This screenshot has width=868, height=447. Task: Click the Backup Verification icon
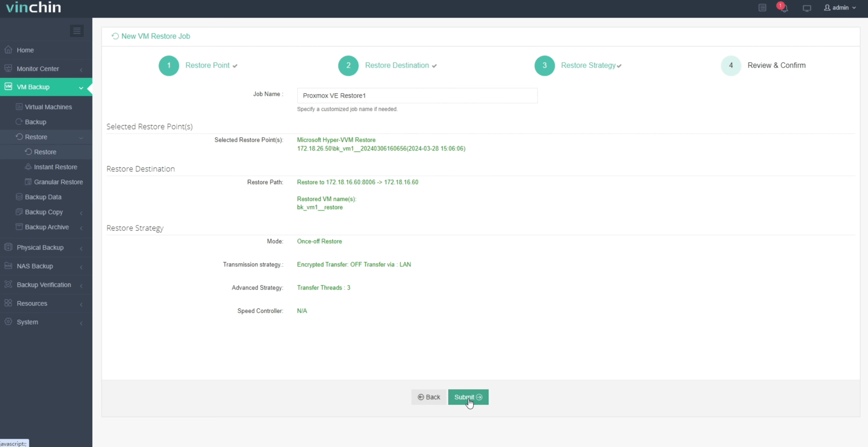[x=8, y=284]
